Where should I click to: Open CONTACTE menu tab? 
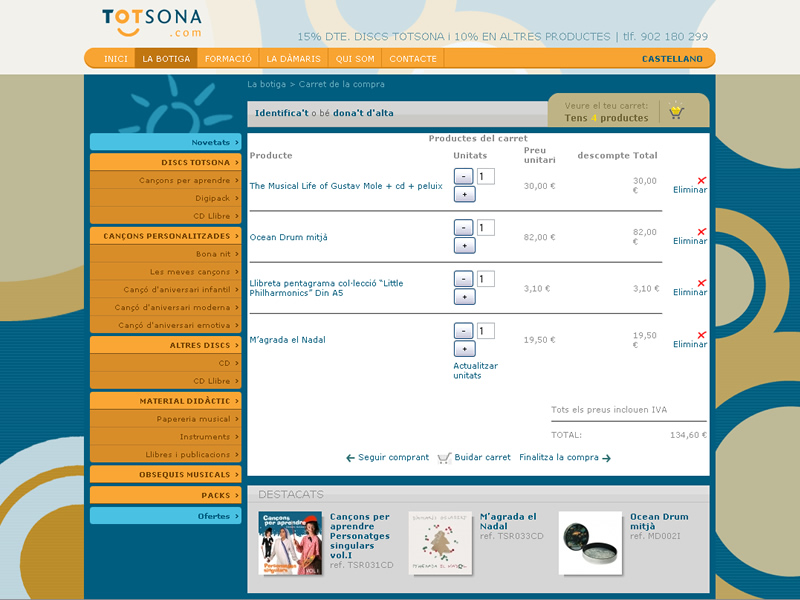coord(413,59)
